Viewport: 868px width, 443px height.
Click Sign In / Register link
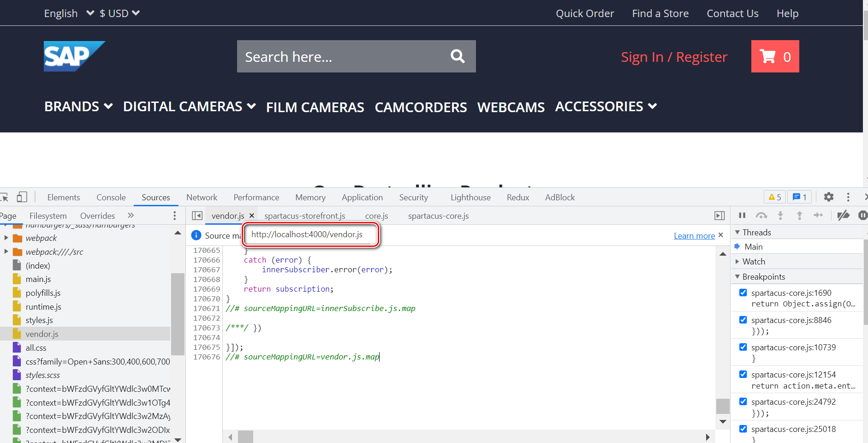click(x=674, y=57)
